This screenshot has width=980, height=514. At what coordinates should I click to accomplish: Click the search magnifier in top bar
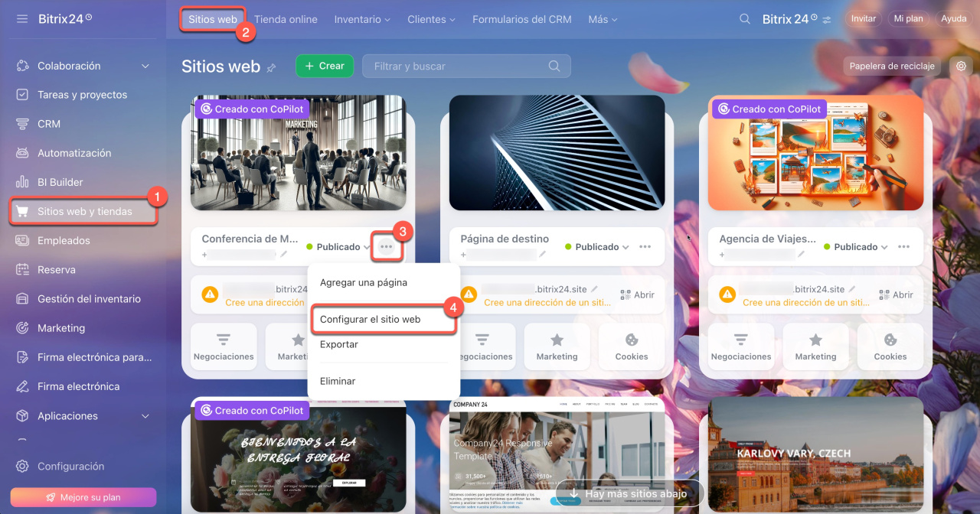[745, 19]
